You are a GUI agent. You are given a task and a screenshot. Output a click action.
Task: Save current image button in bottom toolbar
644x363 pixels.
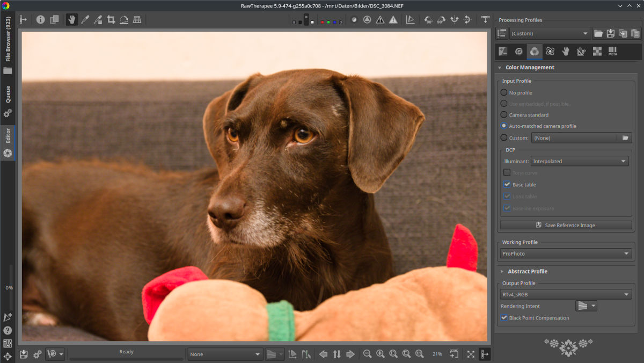tap(24, 354)
